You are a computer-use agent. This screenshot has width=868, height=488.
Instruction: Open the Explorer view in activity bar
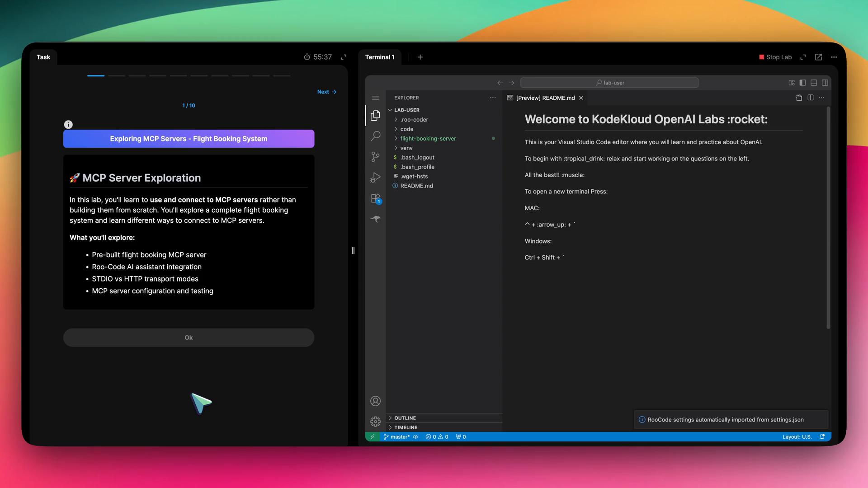375,116
